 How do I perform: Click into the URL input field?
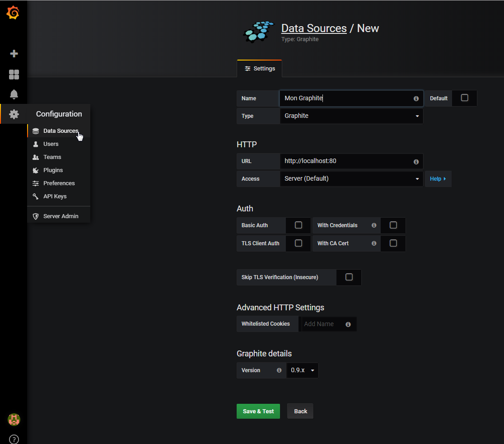pyautogui.click(x=345, y=161)
